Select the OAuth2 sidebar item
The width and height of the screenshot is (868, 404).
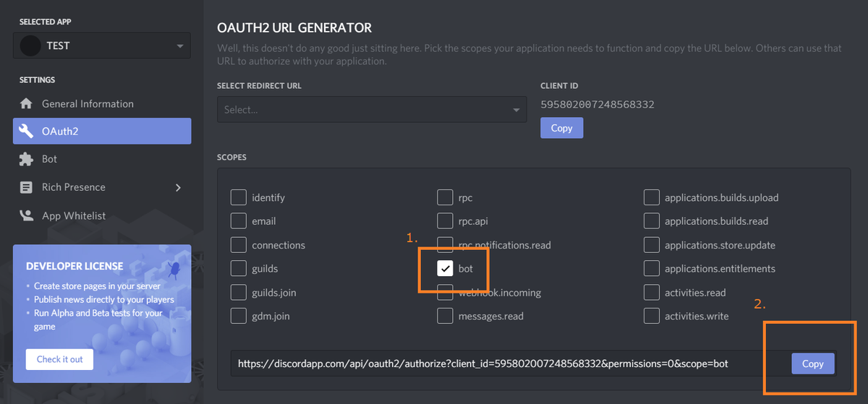click(x=102, y=131)
